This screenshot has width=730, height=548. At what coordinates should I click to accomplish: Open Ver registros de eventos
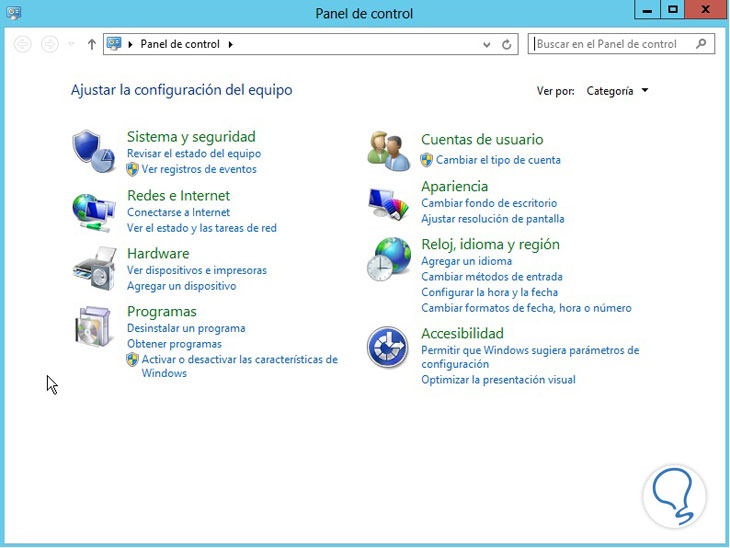point(199,169)
